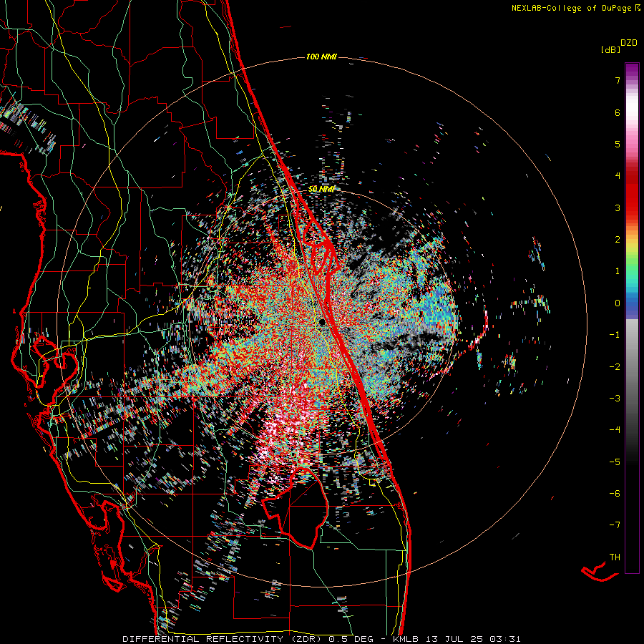Click the [dB] units label
Screen dimensions: 644x644
click(611, 49)
